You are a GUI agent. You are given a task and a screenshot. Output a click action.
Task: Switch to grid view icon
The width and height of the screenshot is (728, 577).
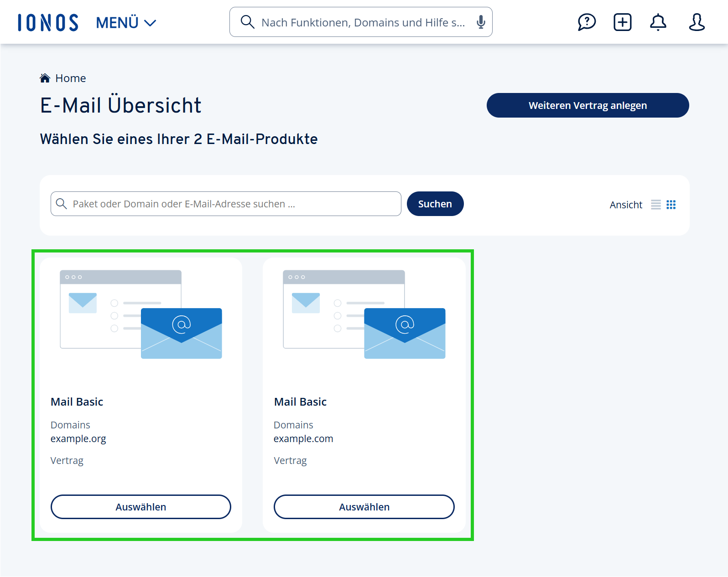click(671, 205)
